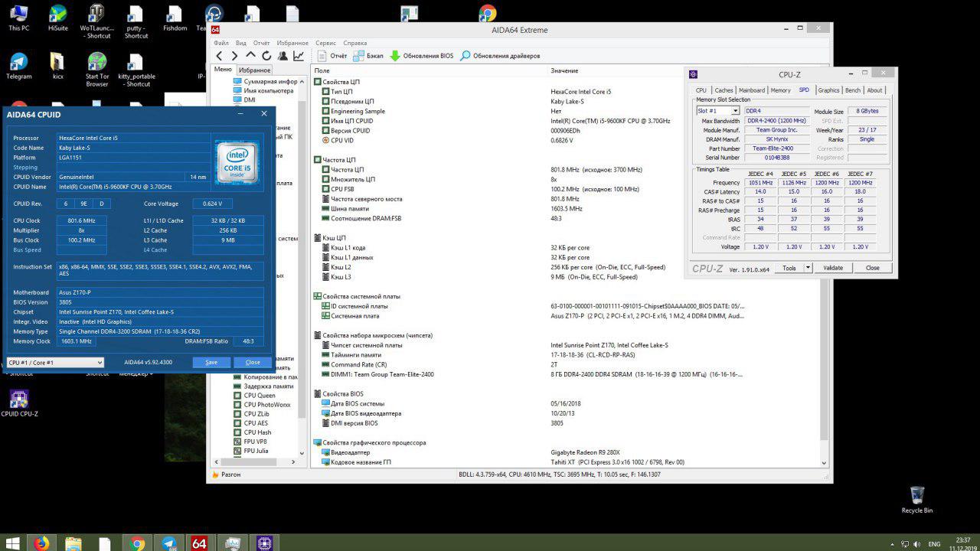Image resolution: width=980 pixels, height=551 pixels.
Task: Switch to the Меню tab in AIDA64
Action: 223,70
